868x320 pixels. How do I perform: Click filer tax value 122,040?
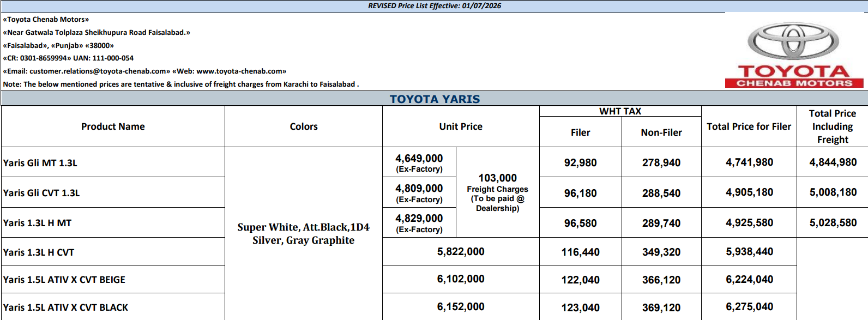tap(581, 280)
